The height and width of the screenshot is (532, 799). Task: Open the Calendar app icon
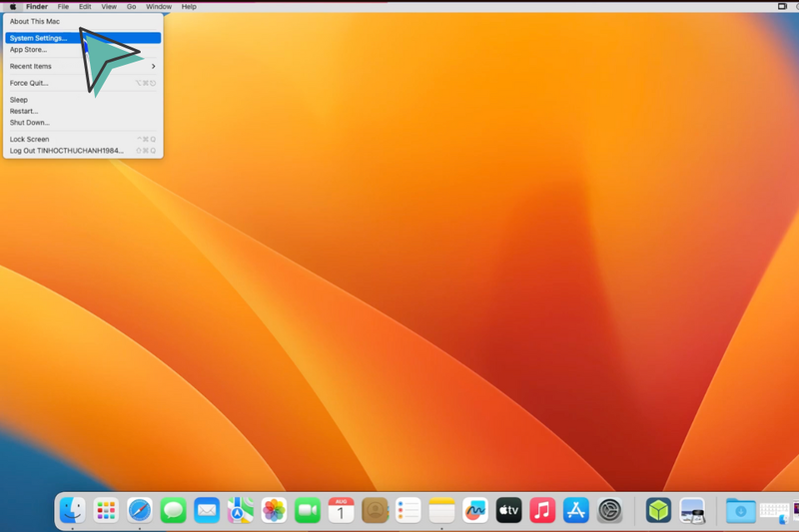(341, 510)
